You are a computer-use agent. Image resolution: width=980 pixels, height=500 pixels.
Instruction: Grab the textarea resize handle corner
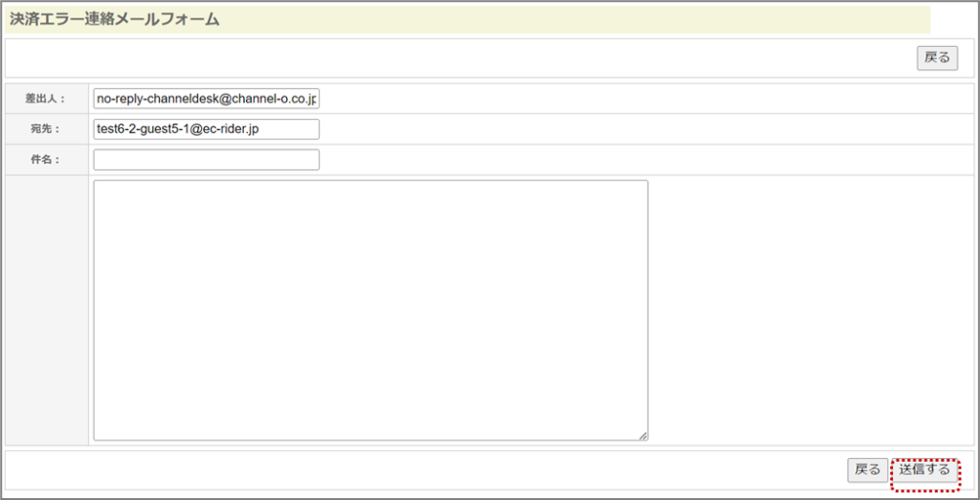[643, 436]
